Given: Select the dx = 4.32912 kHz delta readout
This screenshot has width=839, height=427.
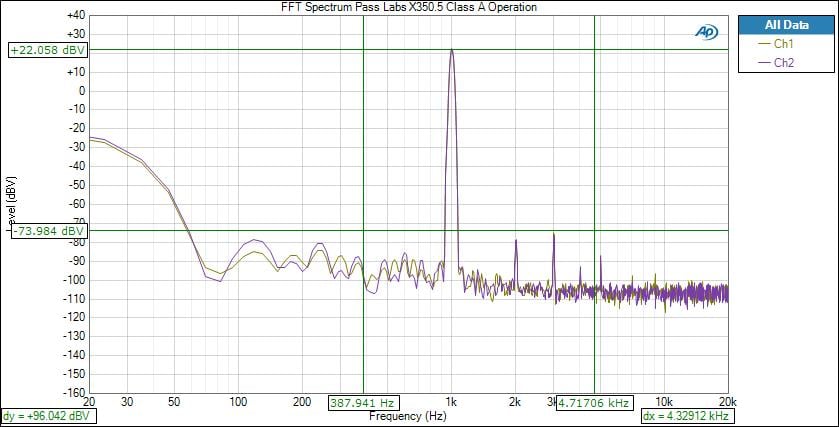Looking at the screenshot, I should click(x=684, y=415).
